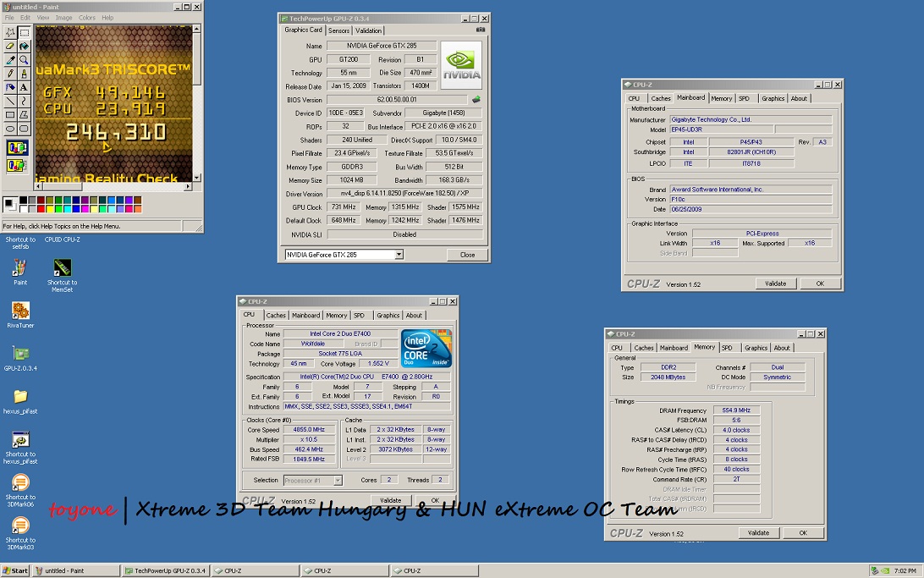Screen dimensions: 924x578
Task: Pick the Rectangle shape tool in Paint
Action: 11,114
